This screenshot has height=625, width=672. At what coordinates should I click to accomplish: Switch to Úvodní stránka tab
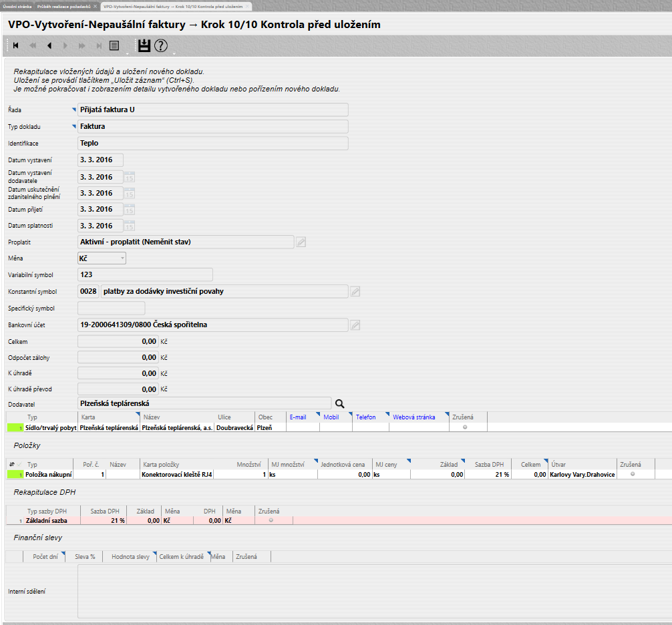click(x=17, y=5)
